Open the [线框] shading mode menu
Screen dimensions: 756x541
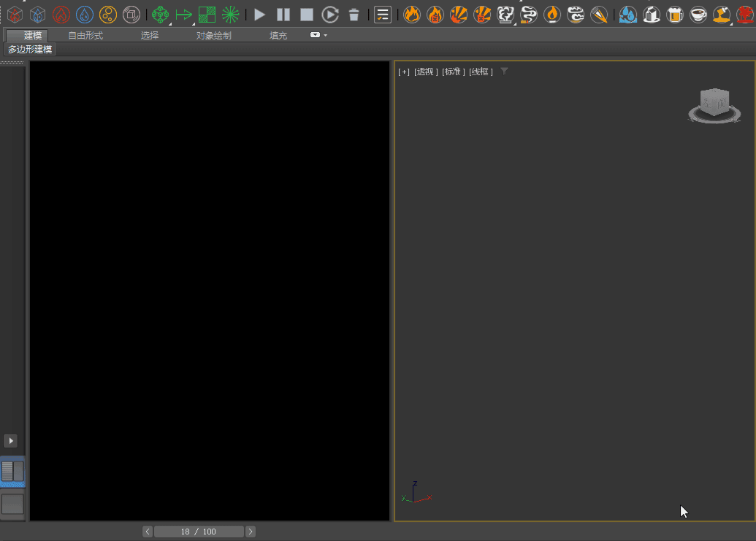click(x=481, y=72)
